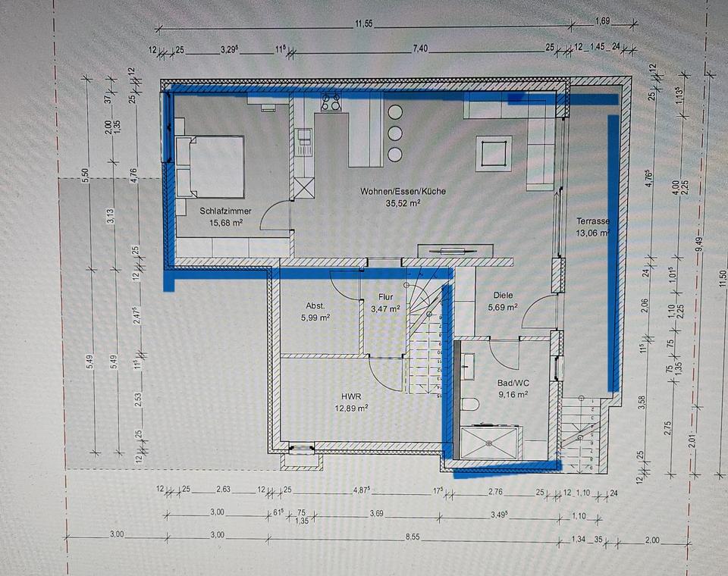
Task: Select the four-burner stove symbol in kitchen
Action: point(331,102)
